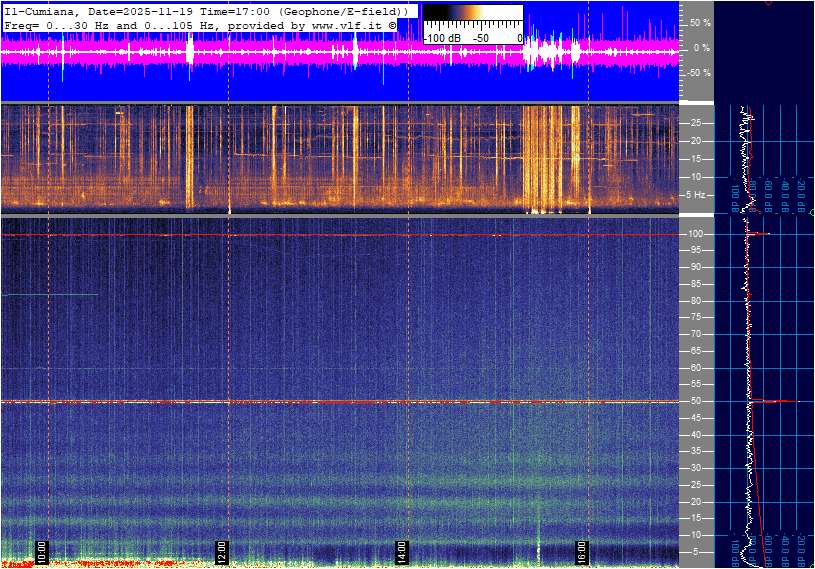Viewport: 815px width, 569px height.
Task: Click the 100 Hz peak in spectrum graph
Action: pyautogui.click(x=762, y=234)
